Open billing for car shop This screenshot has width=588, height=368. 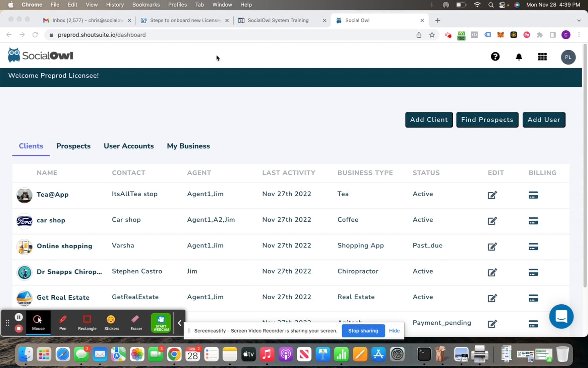click(533, 221)
